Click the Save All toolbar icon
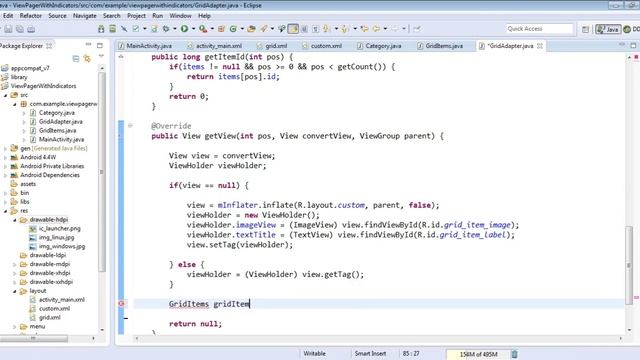640x360 pixels. click(20, 29)
